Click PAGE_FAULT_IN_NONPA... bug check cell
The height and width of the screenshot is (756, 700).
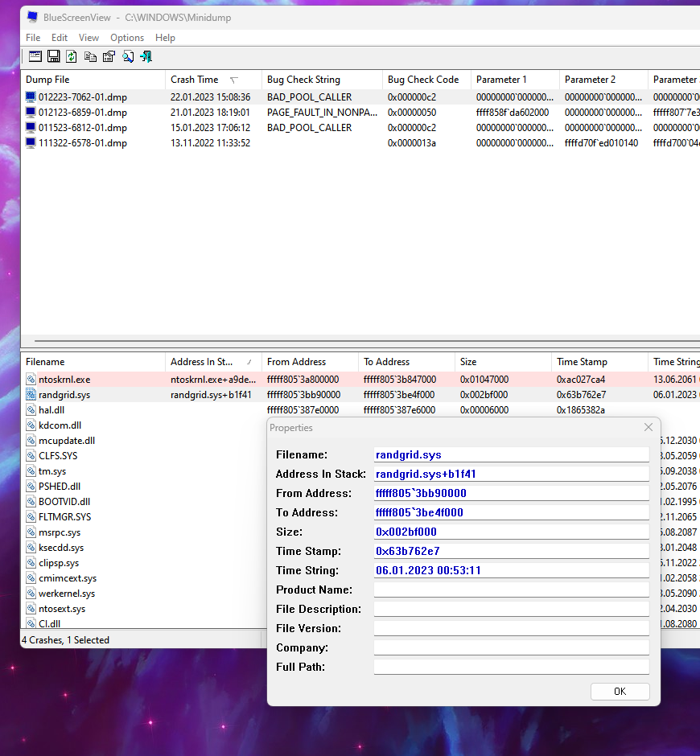tap(322, 113)
